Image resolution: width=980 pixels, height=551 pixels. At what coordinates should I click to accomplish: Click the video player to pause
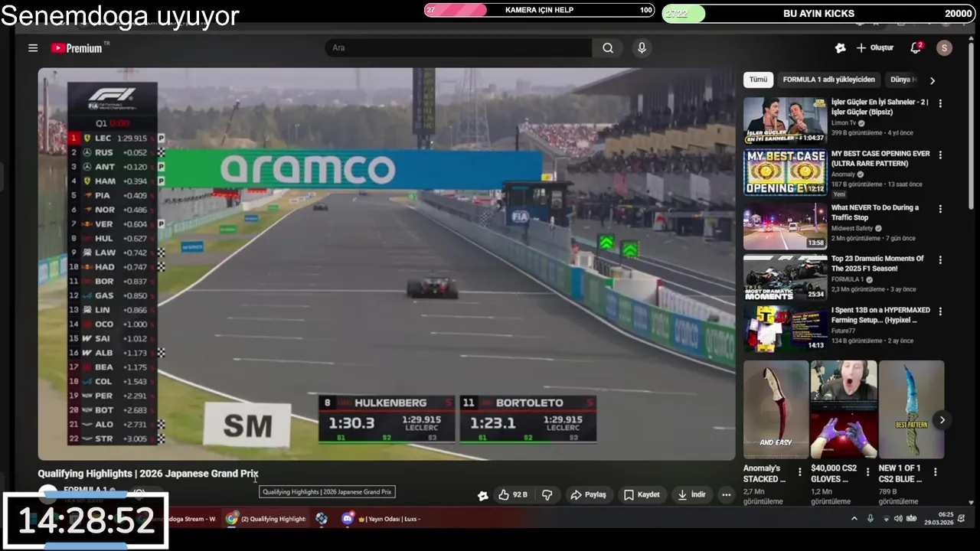pyautogui.click(x=387, y=264)
